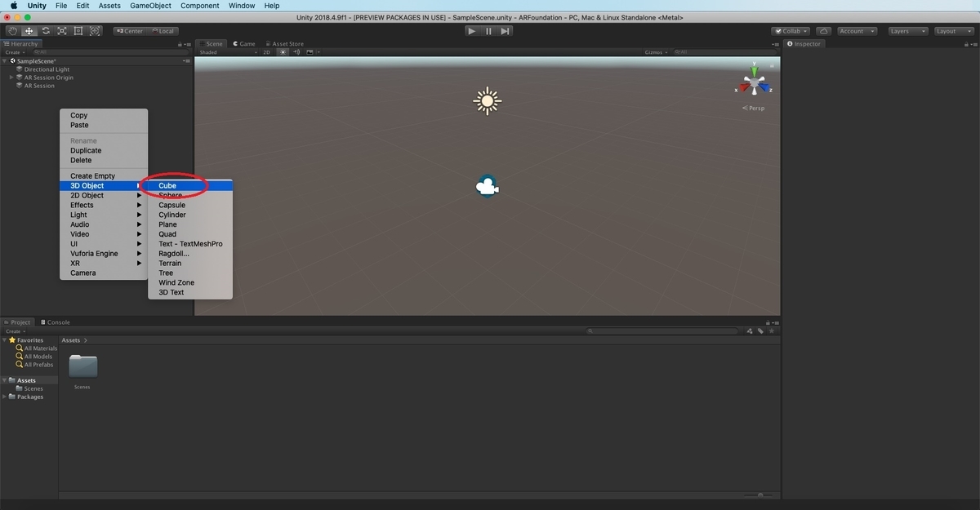Open the Collab dropdown
980x510 pixels.
pos(791,31)
